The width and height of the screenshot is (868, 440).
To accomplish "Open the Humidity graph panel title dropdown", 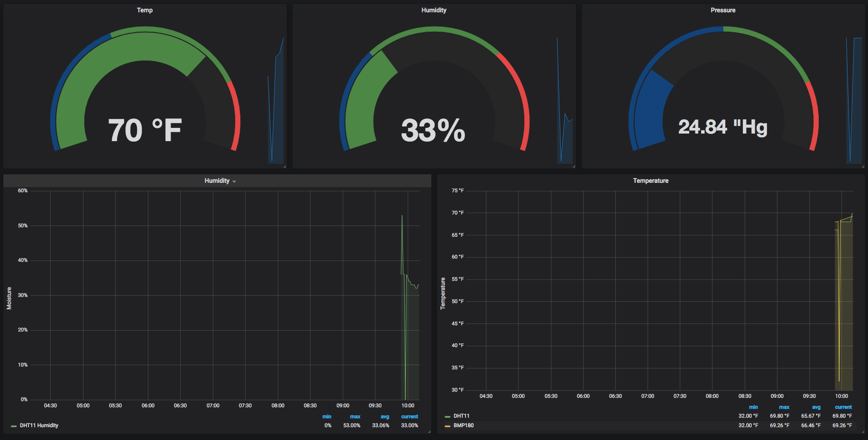I will [x=220, y=181].
